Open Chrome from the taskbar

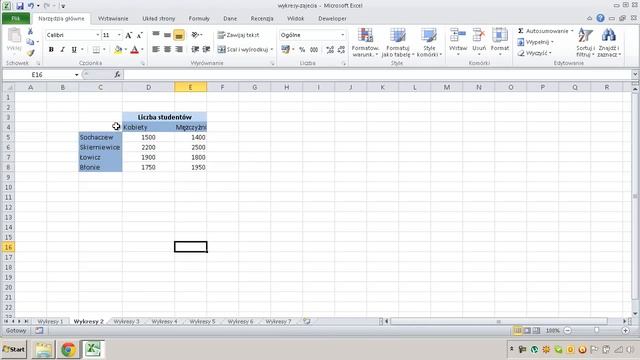[68, 349]
